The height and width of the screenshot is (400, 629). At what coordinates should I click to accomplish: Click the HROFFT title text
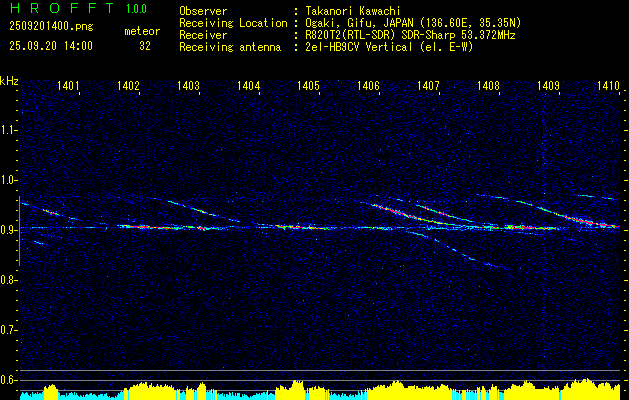pos(61,8)
